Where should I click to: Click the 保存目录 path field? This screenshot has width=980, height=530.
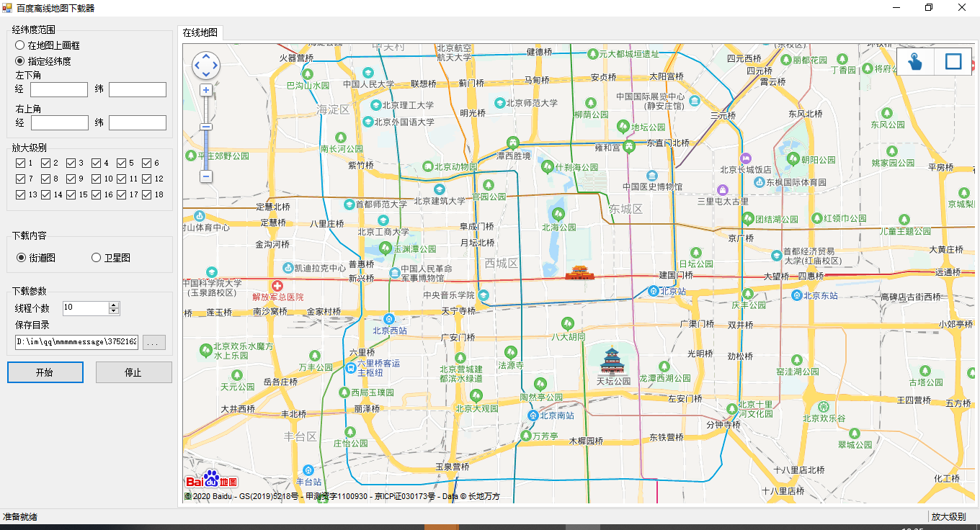point(77,343)
